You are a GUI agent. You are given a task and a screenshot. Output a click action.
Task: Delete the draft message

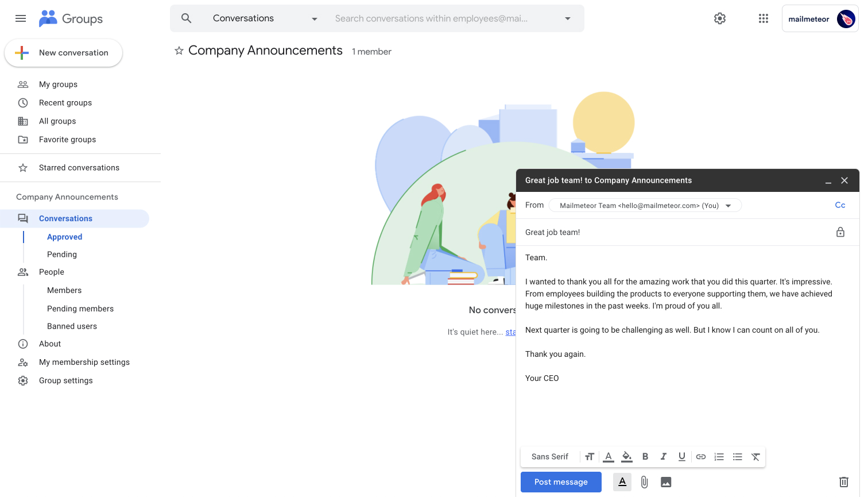pyautogui.click(x=843, y=482)
